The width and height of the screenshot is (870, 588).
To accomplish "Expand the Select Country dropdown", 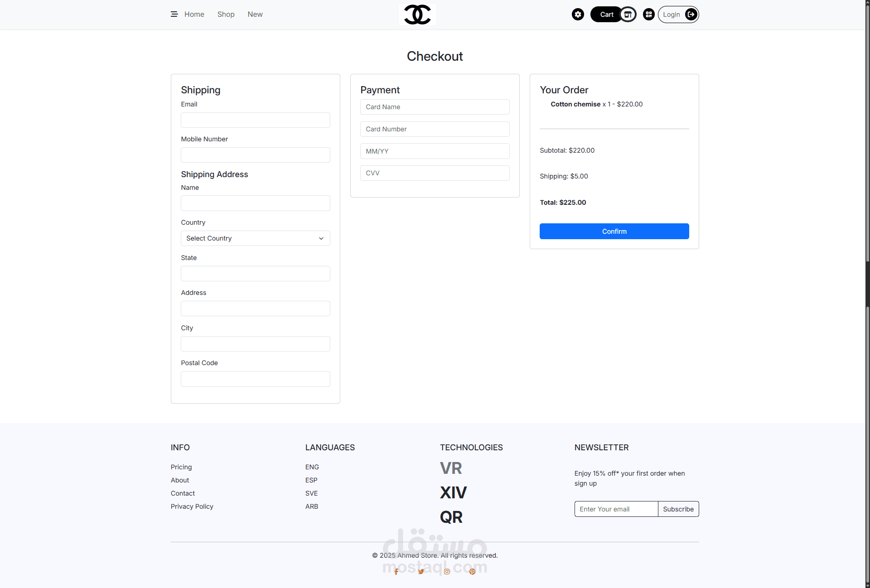I will click(x=255, y=238).
